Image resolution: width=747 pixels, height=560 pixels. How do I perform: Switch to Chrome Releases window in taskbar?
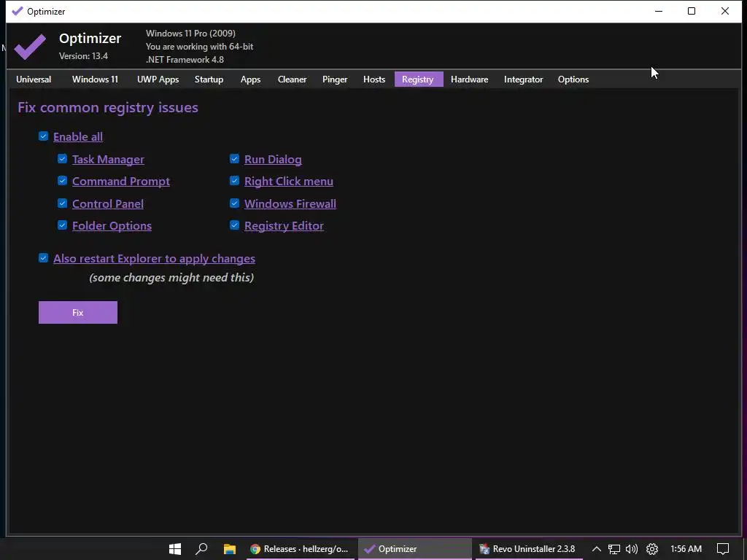(300, 549)
